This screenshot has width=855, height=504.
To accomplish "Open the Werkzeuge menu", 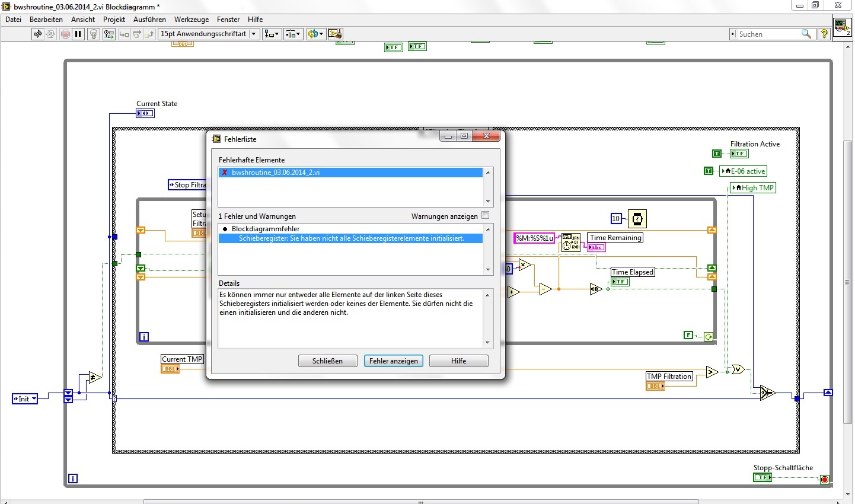I will point(191,19).
